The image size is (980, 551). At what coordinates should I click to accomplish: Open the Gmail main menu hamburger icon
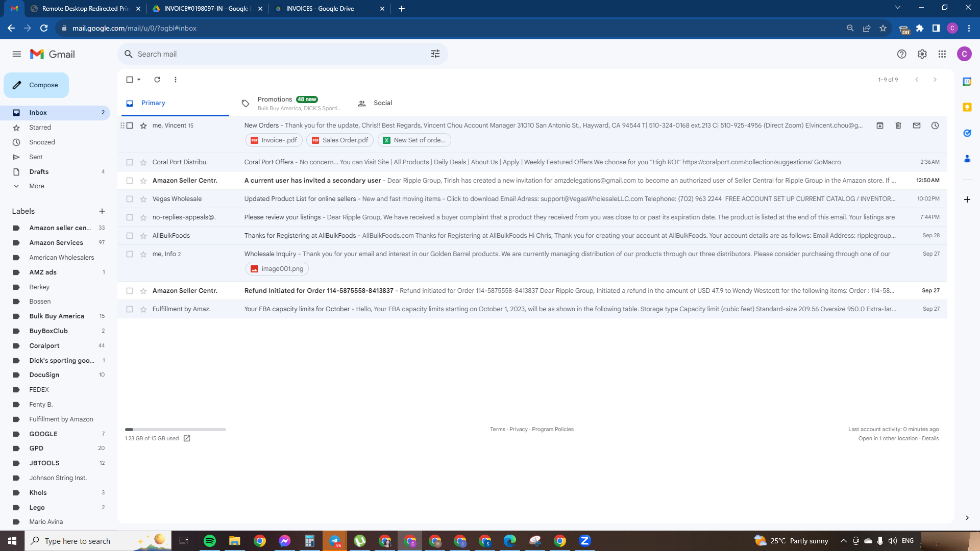pos(17,54)
